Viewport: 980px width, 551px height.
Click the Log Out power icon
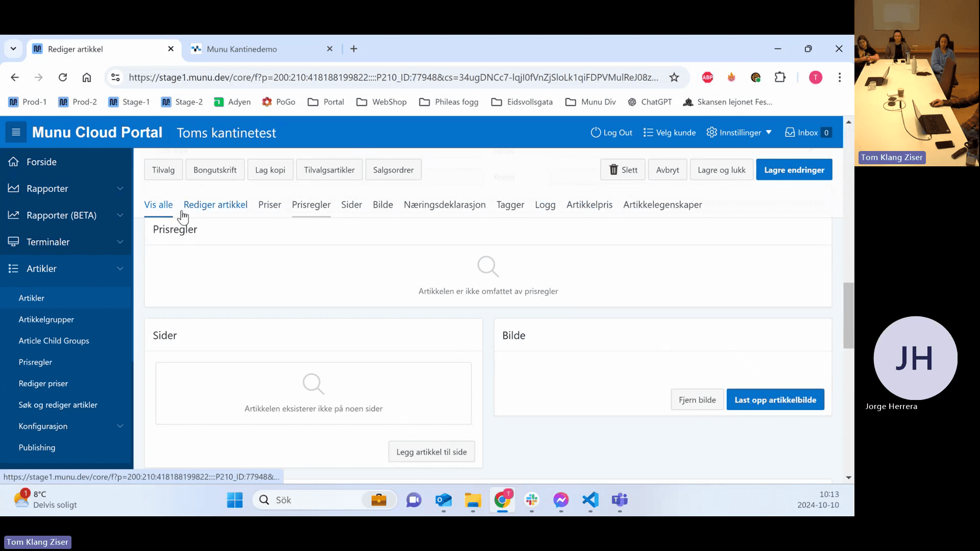point(596,133)
